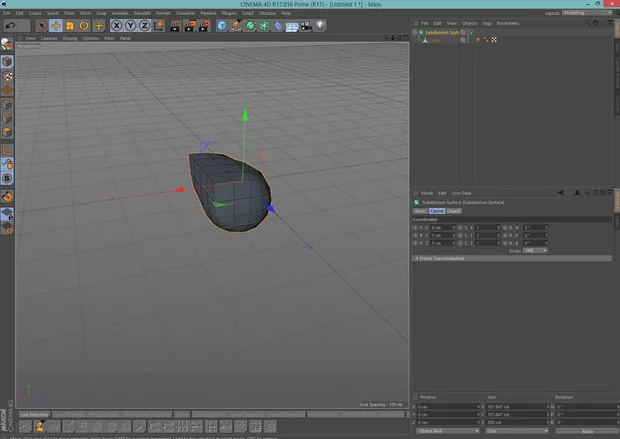Click the Light object icon
Viewport: 620px width, 439px height.
321,25
